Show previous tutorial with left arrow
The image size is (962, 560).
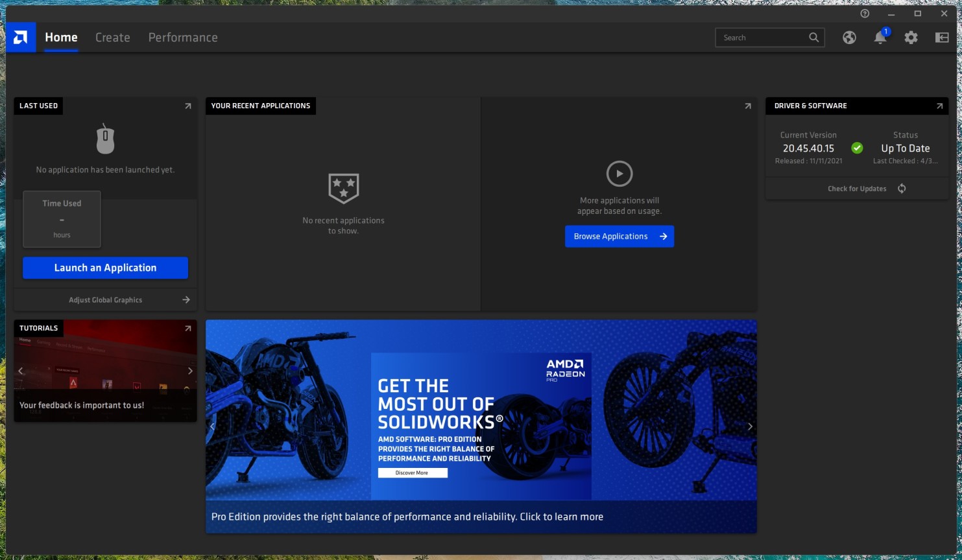pos(21,371)
